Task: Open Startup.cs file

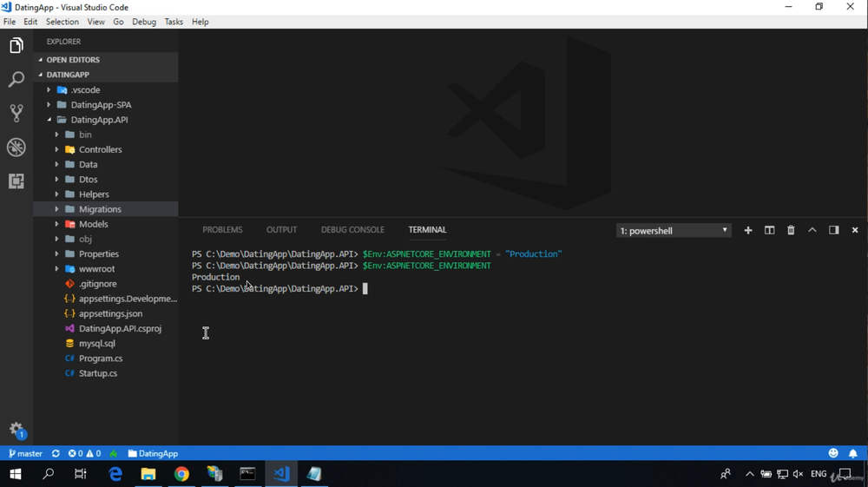Action: (97, 373)
